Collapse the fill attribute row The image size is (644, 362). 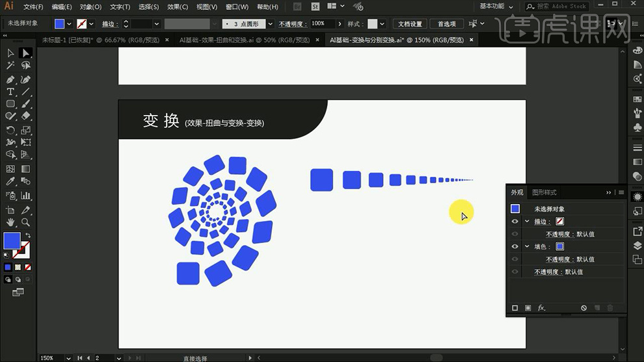click(x=527, y=246)
